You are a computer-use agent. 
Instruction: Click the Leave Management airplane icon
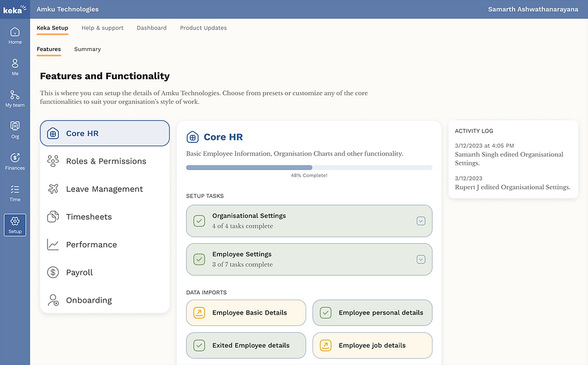(53, 189)
